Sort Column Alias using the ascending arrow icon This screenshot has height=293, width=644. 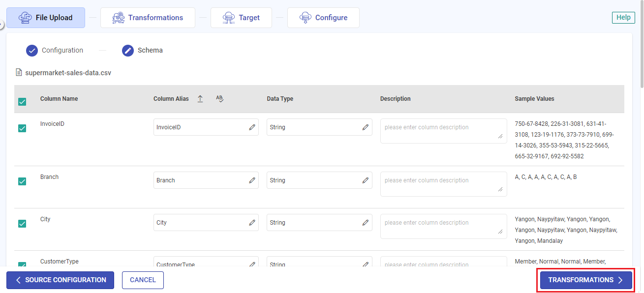tap(200, 98)
